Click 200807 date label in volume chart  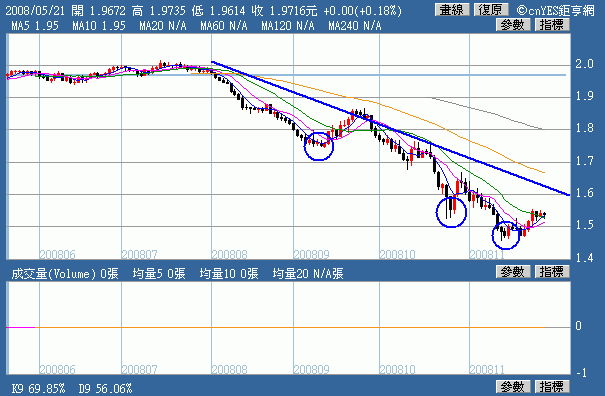click(139, 369)
